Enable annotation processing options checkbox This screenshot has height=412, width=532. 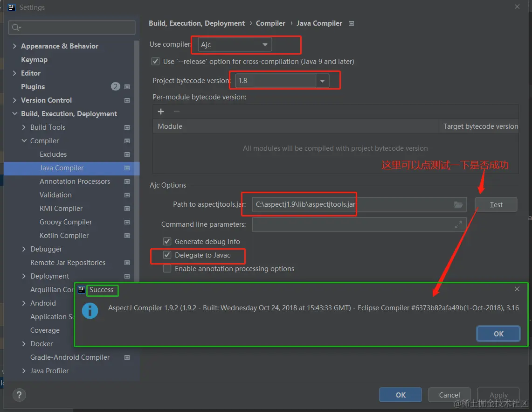(167, 269)
